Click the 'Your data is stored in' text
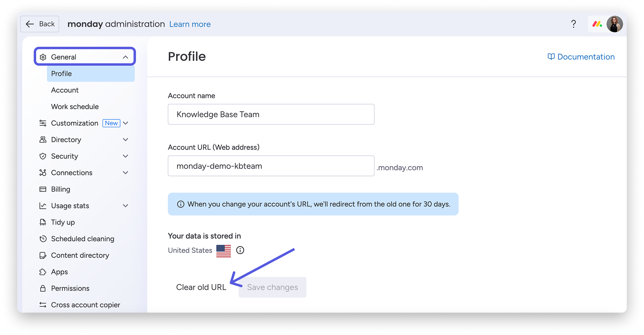Image resolution: width=644 pixels, height=335 pixels. click(204, 236)
